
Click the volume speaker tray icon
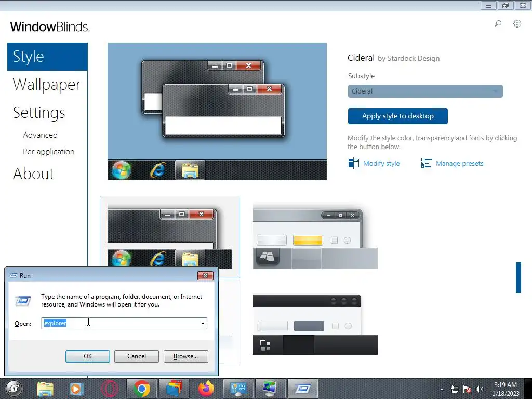pos(480,389)
